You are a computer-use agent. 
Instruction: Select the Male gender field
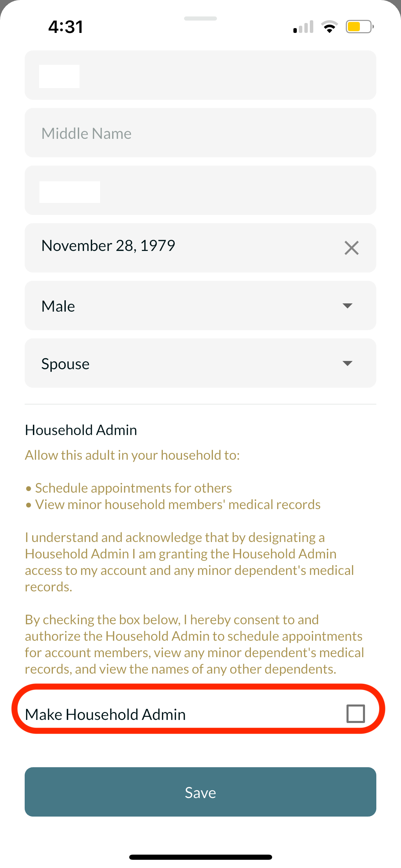coord(200,305)
